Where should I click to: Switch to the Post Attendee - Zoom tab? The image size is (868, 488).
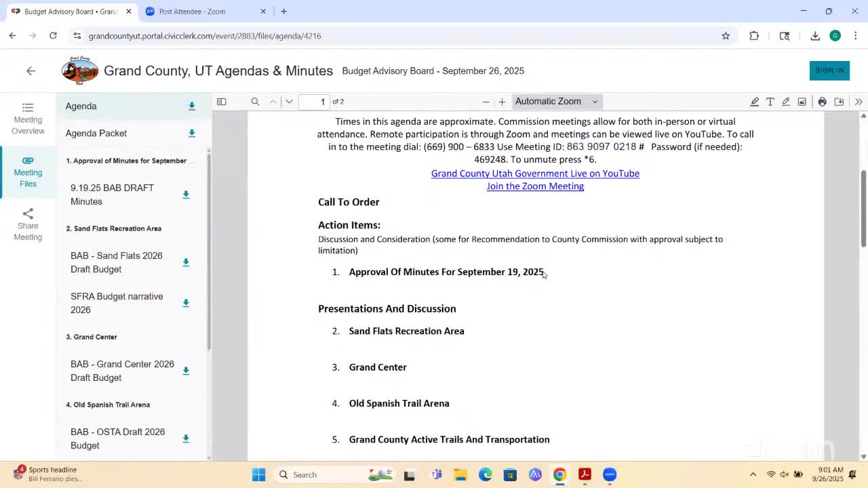point(200,11)
